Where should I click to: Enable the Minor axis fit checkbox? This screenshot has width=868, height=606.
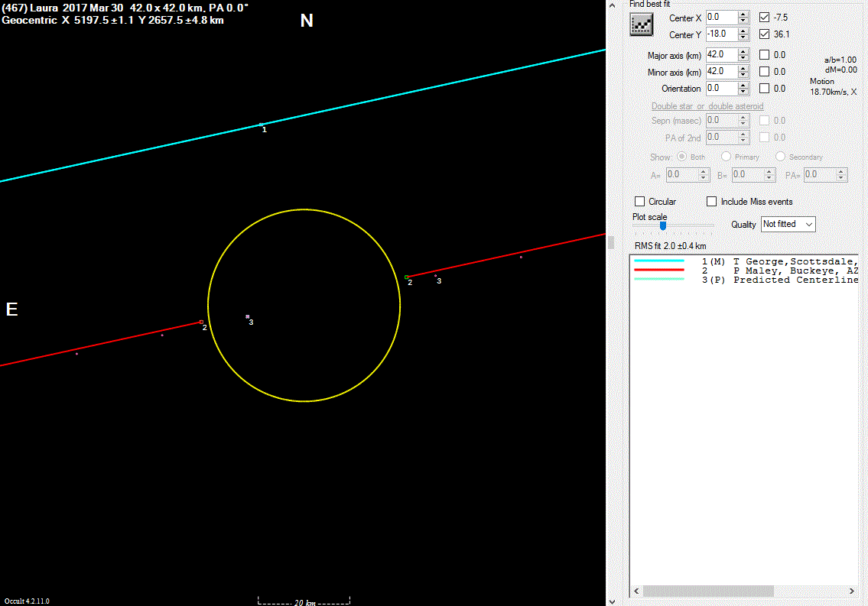[x=764, y=72]
